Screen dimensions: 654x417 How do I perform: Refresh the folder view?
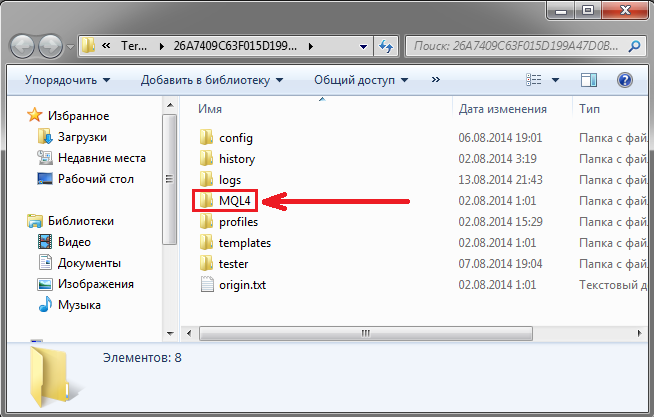click(386, 46)
